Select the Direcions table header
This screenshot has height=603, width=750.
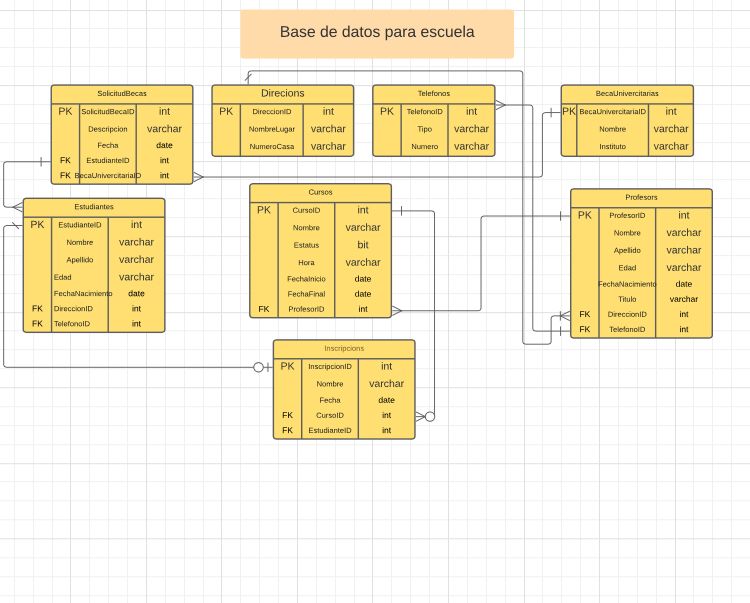(282, 93)
